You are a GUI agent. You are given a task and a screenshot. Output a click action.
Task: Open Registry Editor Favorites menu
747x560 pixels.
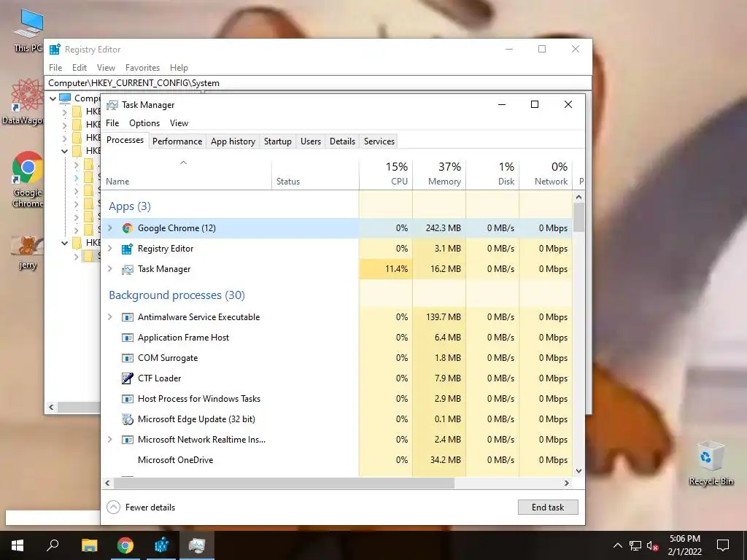pos(142,68)
